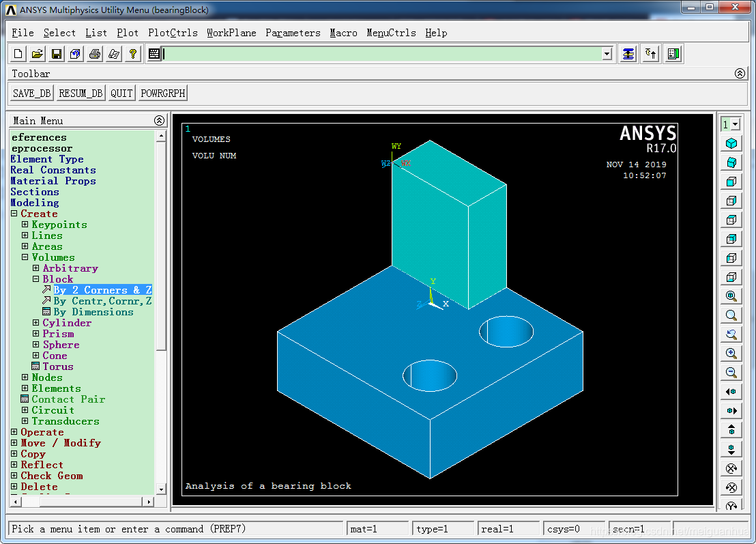Image resolution: width=756 pixels, height=544 pixels.
Task: Open the Torus dialog item
Action: [58, 367]
